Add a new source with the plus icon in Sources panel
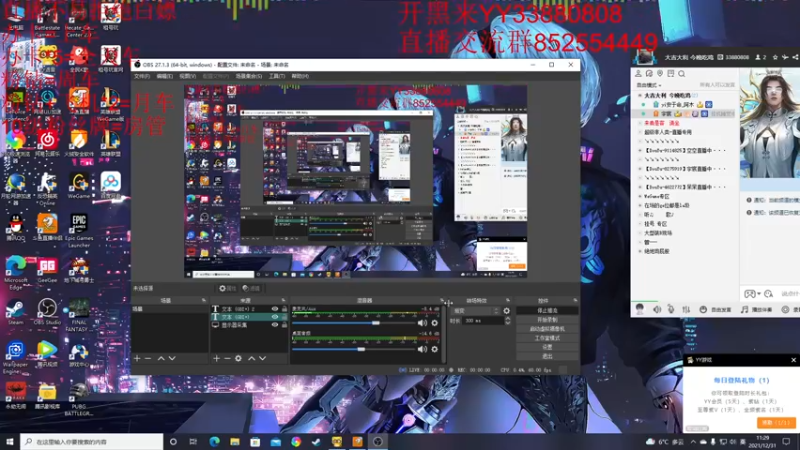This screenshot has width=800, height=450. [216, 359]
